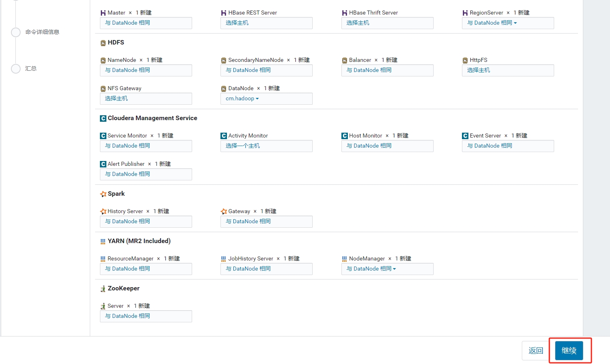Click the Cloudera Management Service heading icon

click(103, 119)
